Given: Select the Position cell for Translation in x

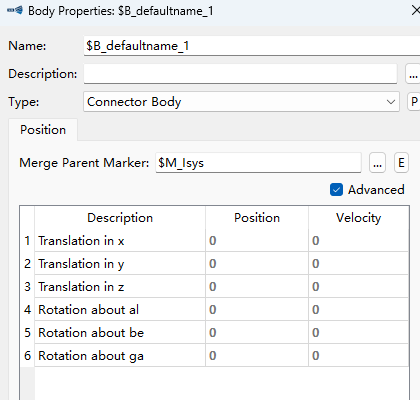Looking at the screenshot, I should tap(257, 240).
